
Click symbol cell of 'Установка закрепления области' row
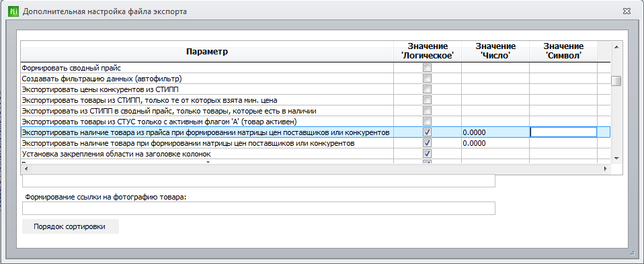coord(563,154)
